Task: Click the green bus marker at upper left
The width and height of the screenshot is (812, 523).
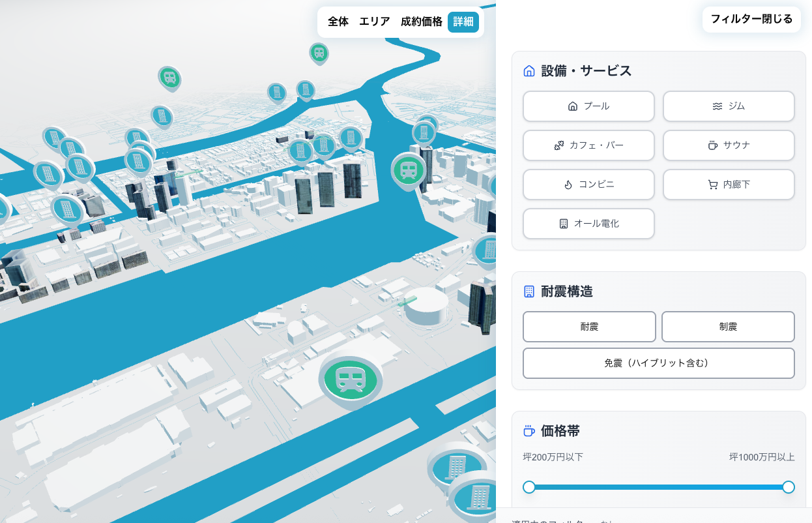Action: click(169, 78)
